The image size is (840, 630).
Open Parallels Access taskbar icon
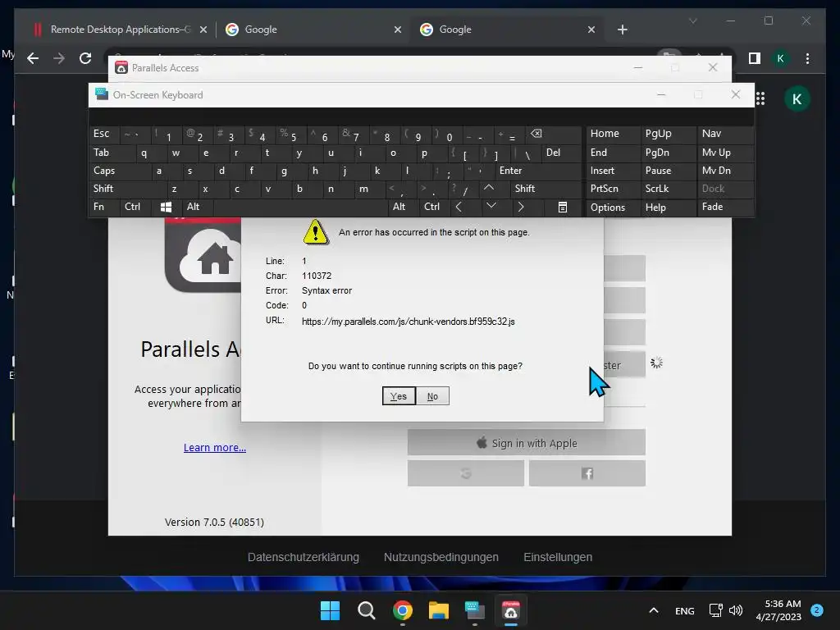[511, 610]
